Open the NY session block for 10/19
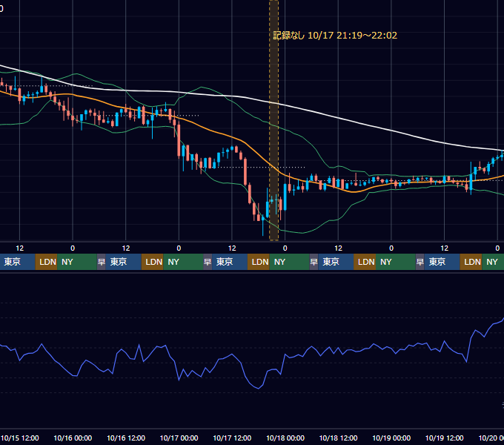The width and height of the screenshot is (504, 445). click(x=493, y=262)
